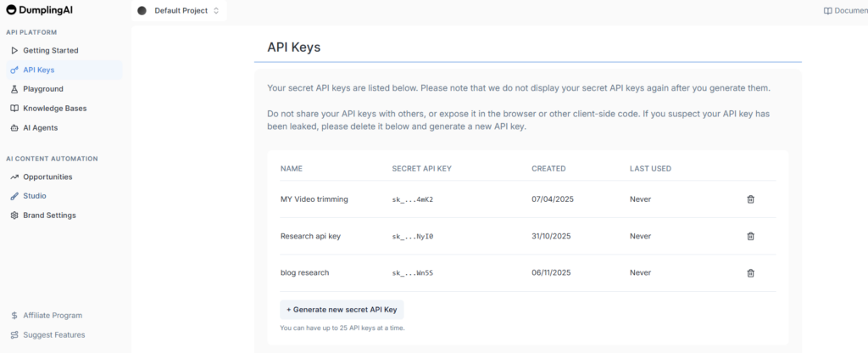Click the Research api key name
This screenshot has width=868, height=353.
310,236
